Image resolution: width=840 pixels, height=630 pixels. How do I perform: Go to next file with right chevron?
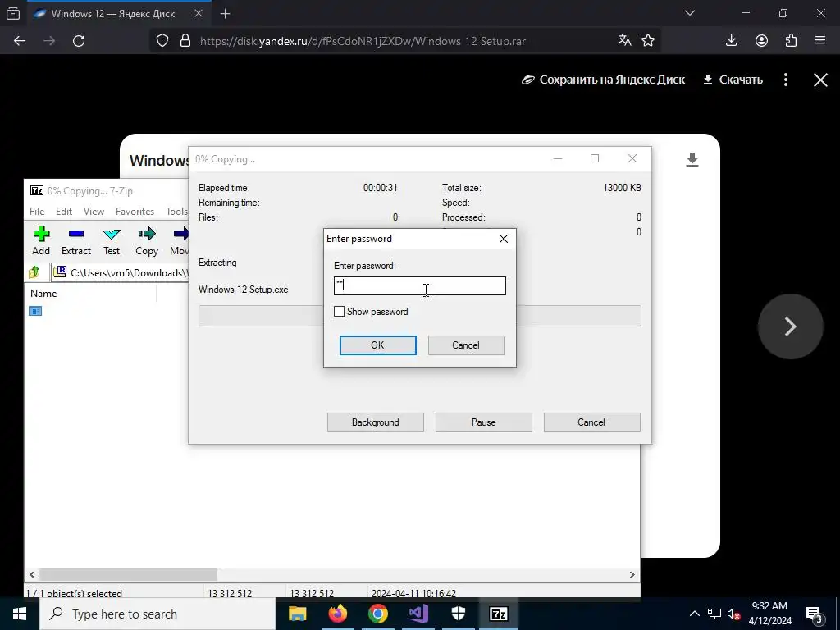[790, 326]
